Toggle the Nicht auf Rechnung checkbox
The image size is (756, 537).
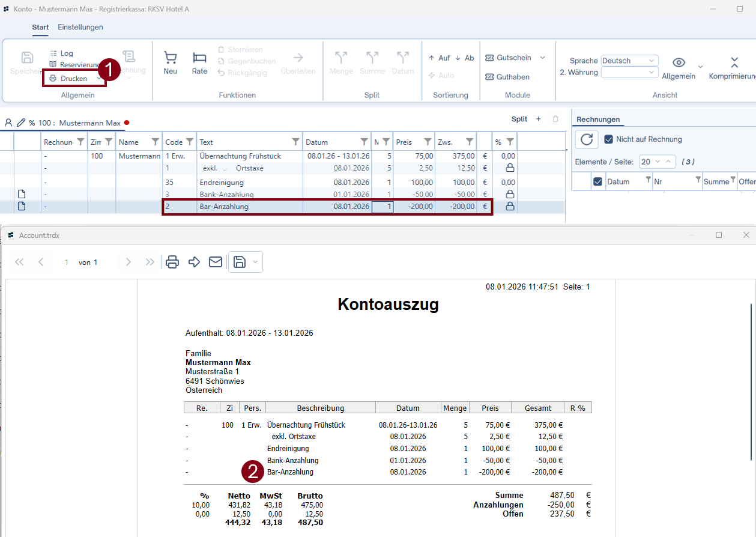coord(608,139)
